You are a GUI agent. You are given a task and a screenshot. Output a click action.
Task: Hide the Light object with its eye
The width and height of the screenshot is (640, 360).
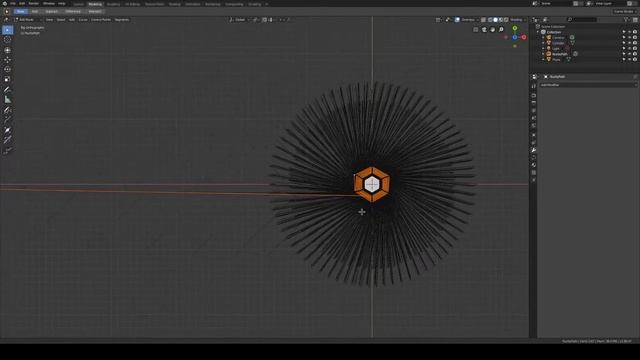(629, 49)
